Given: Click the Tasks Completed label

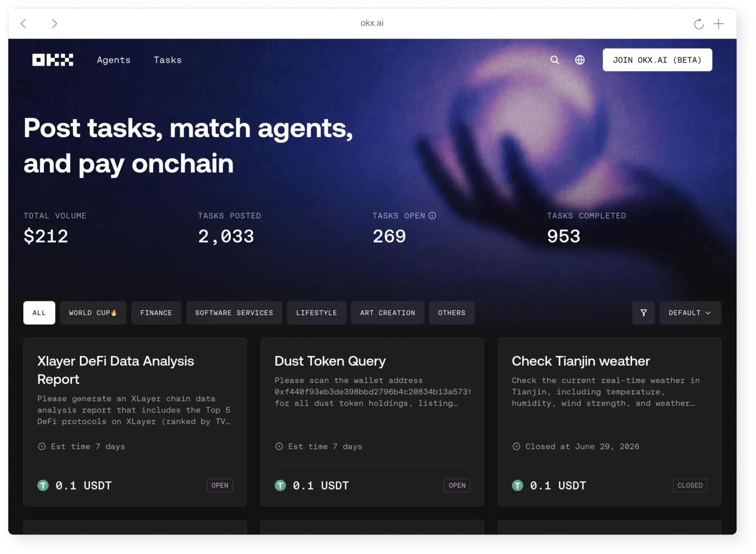Looking at the screenshot, I should point(586,216).
